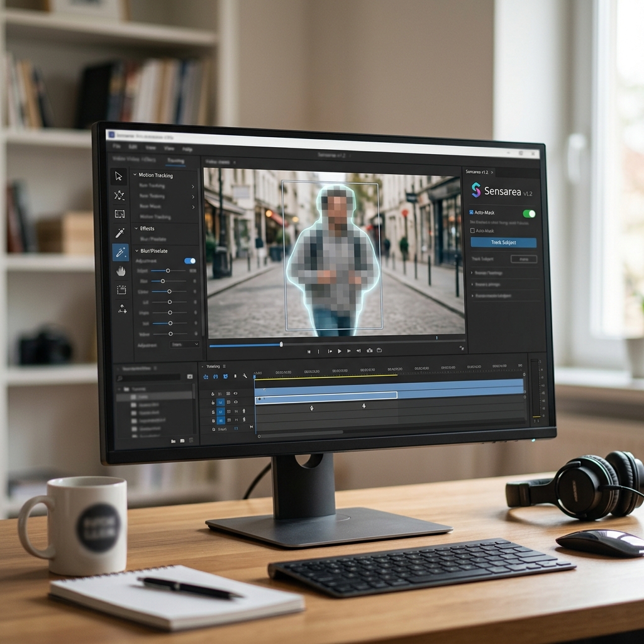644x644 pixels.
Task: Select the dashed marquee crop tool
Action: pyautogui.click(x=121, y=290)
